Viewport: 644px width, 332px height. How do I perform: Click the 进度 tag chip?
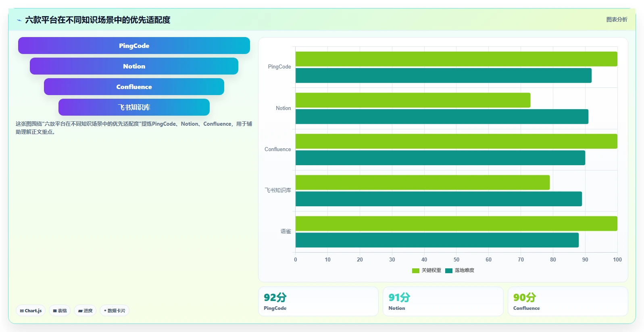(x=85, y=311)
